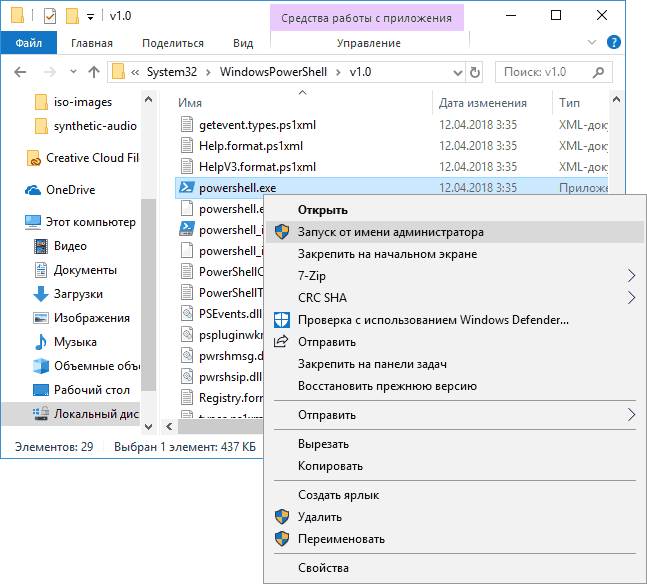
Task: Click the Объемные объекты cube icon
Action: point(41,366)
